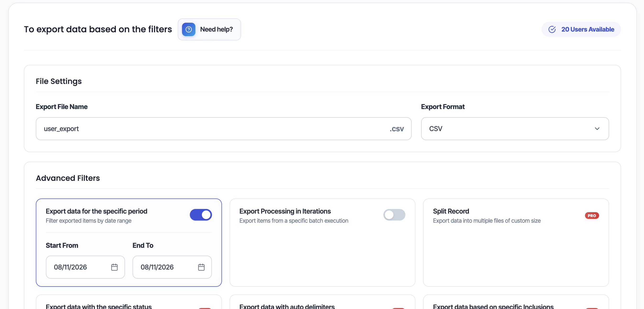This screenshot has width=644, height=309.
Task: Click the Start From label
Action: [62, 246]
